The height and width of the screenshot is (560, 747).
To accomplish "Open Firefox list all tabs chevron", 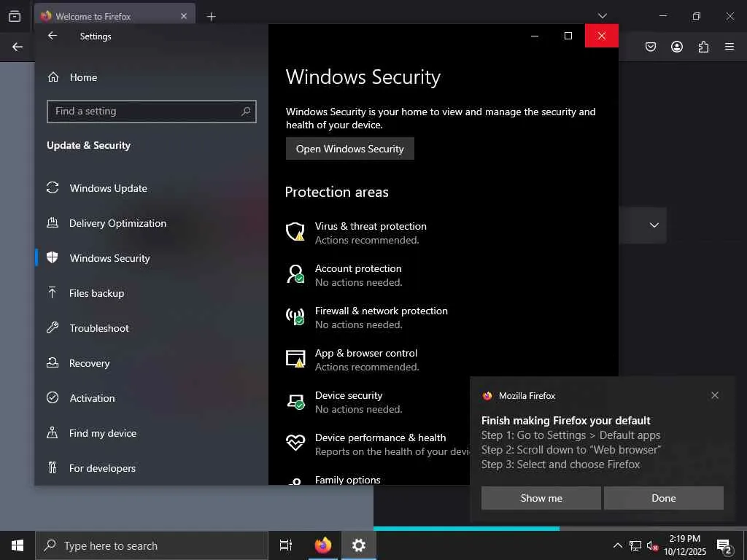I will pos(602,16).
